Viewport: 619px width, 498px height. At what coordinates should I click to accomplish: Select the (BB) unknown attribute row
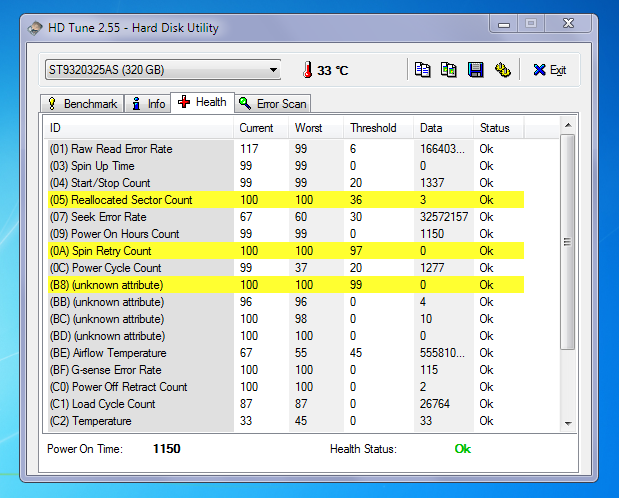[286, 302]
